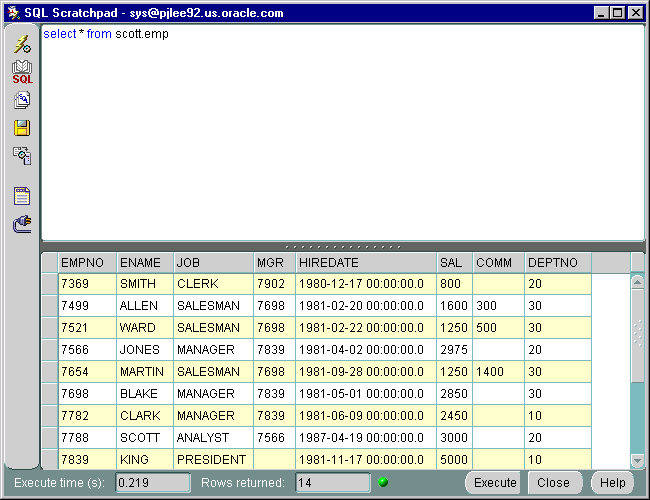The height and width of the screenshot is (500, 650).
Task: Select the EMPNO column header
Action: [87, 262]
